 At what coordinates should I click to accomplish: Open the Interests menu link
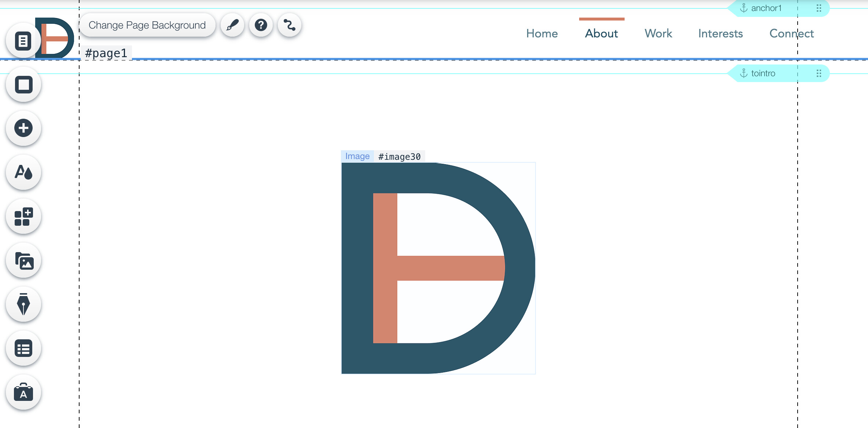click(x=720, y=33)
